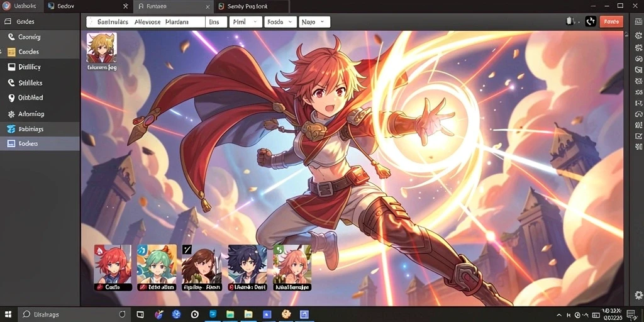Switch to the Semby Pusfonk tab
The height and width of the screenshot is (322, 644).
252,6
